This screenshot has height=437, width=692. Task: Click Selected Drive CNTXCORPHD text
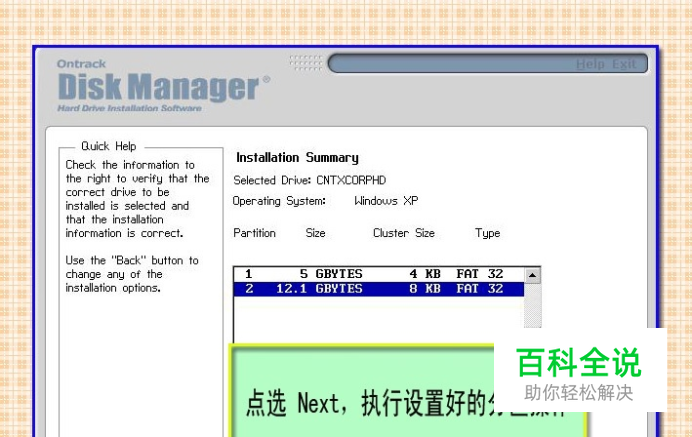(309, 180)
